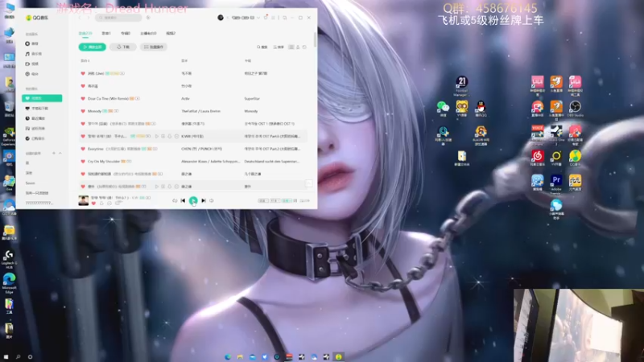Click the now-playing album cover thumbnail
The image size is (644, 362).
point(84,200)
